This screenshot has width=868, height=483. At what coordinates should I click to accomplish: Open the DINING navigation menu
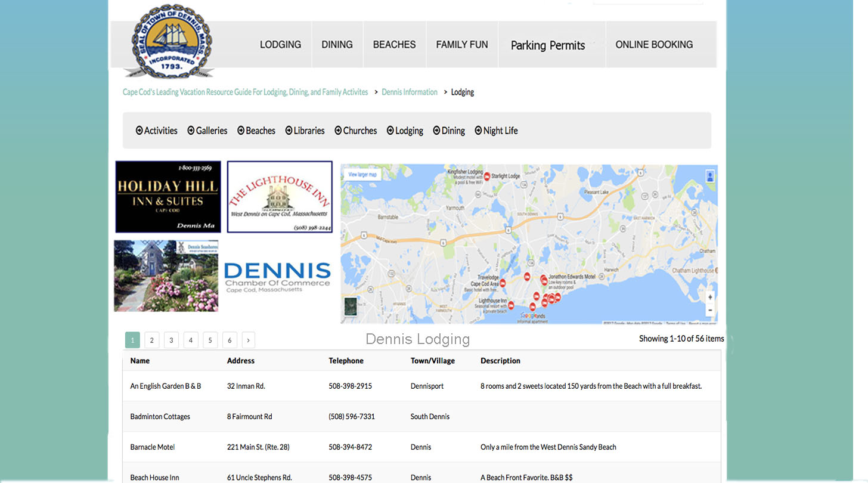[x=337, y=45]
